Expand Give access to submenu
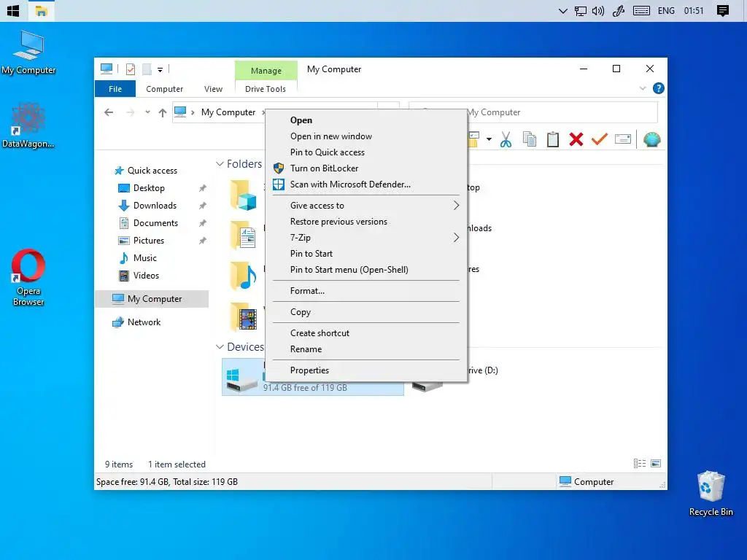The image size is (747, 560). coord(366,205)
